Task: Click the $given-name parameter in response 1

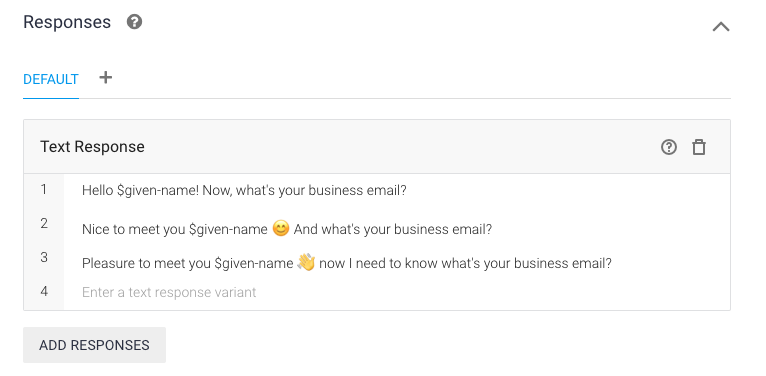Action: click(158, 190)
